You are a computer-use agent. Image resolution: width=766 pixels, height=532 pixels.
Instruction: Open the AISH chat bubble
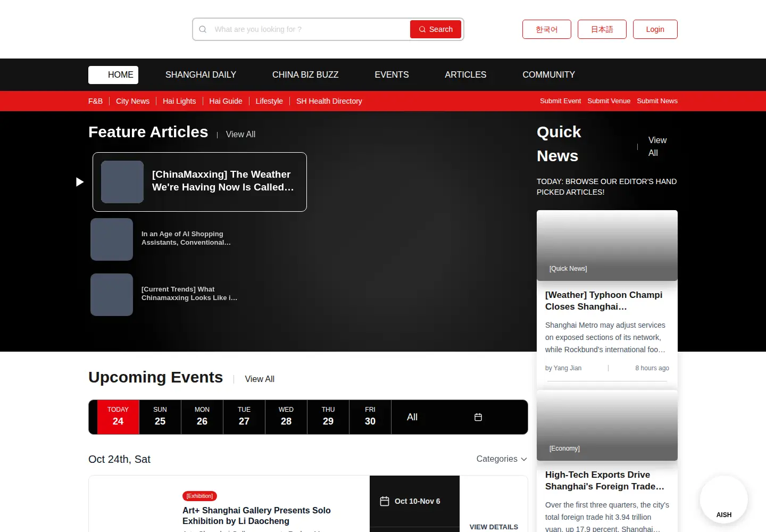(x=724, y=500)
